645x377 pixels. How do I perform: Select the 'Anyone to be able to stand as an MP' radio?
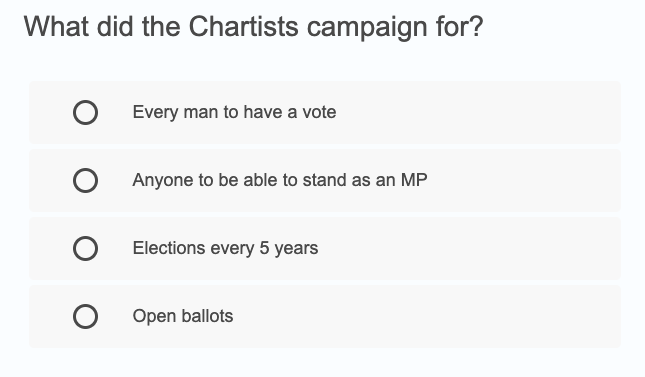pos(86,180)
